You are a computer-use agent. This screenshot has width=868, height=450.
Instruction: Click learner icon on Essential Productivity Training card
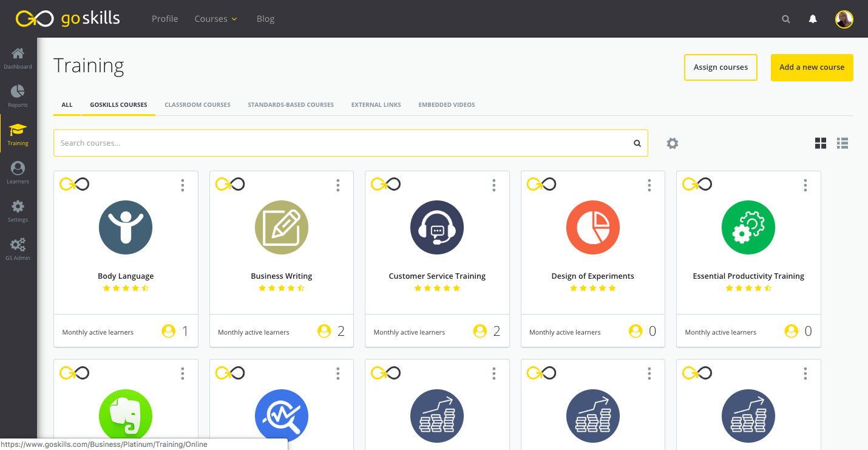792,331
